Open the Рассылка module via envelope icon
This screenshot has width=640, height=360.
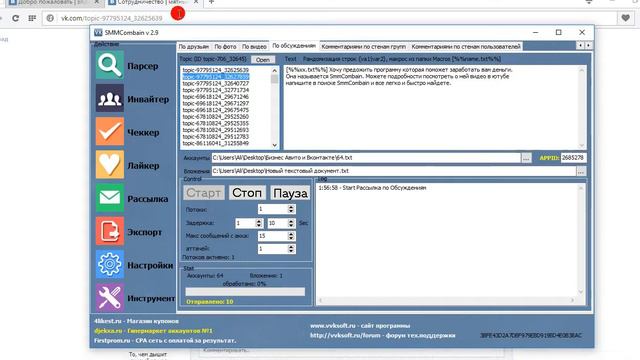click(110, 198)
